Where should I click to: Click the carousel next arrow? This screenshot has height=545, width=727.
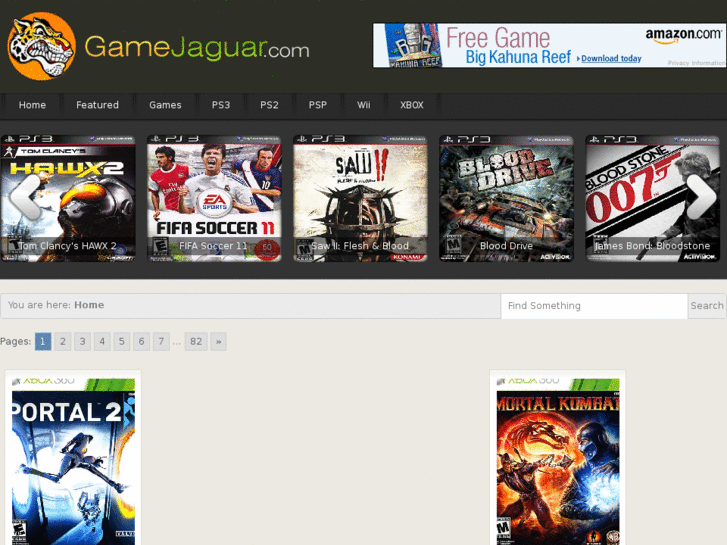coord(701,197)
